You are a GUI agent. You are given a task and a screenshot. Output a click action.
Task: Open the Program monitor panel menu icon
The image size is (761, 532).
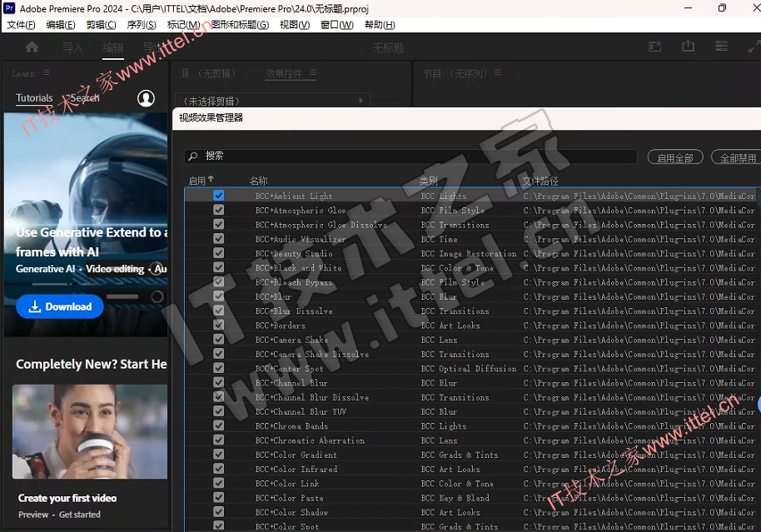[497, 72]
